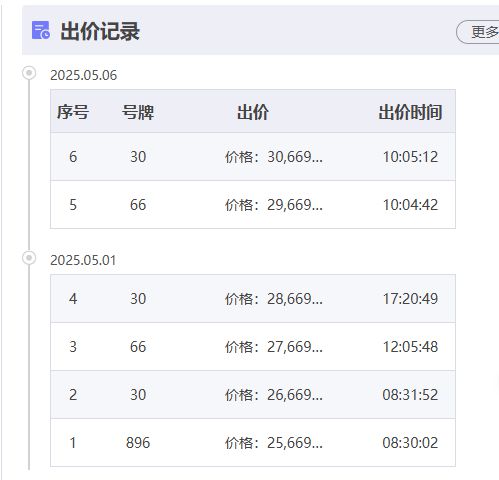Screen dimensions: 499x480
Task: Select the 2025.05.01 timeline marker
Action: pos(29,258)
